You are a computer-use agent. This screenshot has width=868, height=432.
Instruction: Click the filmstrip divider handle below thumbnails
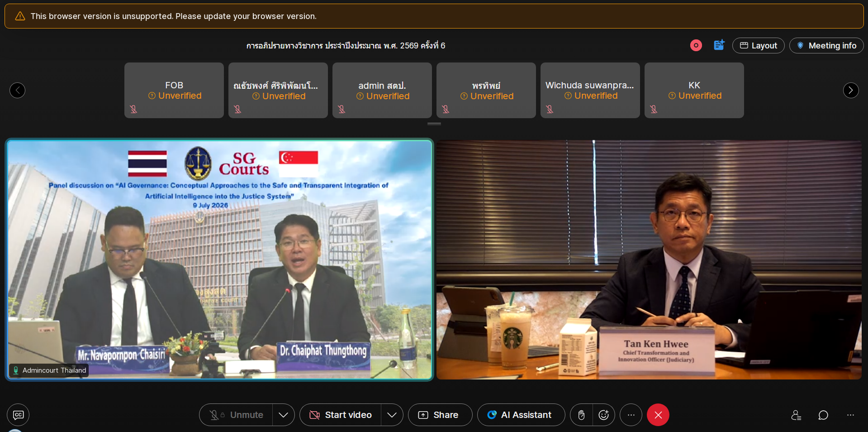[x=434, y=124]
